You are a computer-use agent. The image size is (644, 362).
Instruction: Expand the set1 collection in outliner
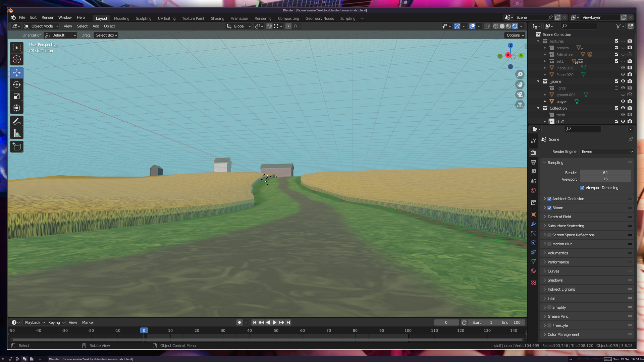click(545, 61)
